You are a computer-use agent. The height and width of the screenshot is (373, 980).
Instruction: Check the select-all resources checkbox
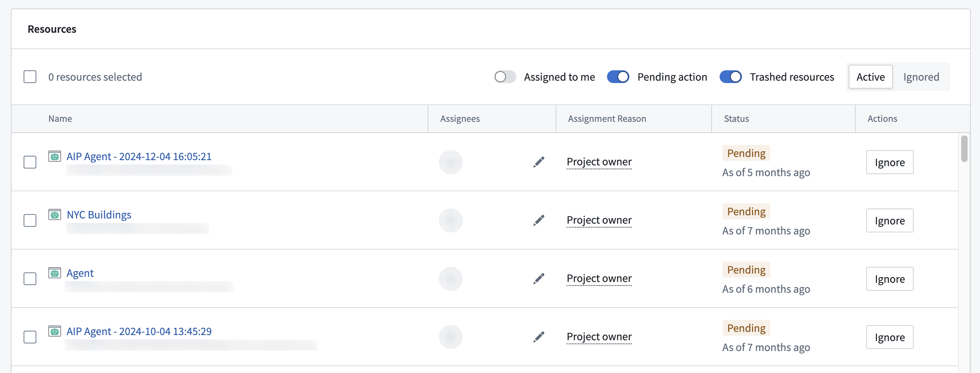click(x=30, y=77)
